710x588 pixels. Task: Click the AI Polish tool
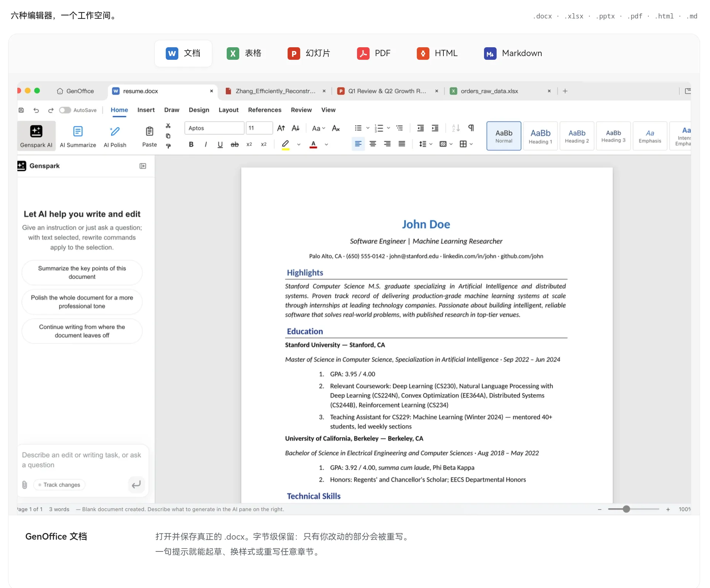coord(115,136)
